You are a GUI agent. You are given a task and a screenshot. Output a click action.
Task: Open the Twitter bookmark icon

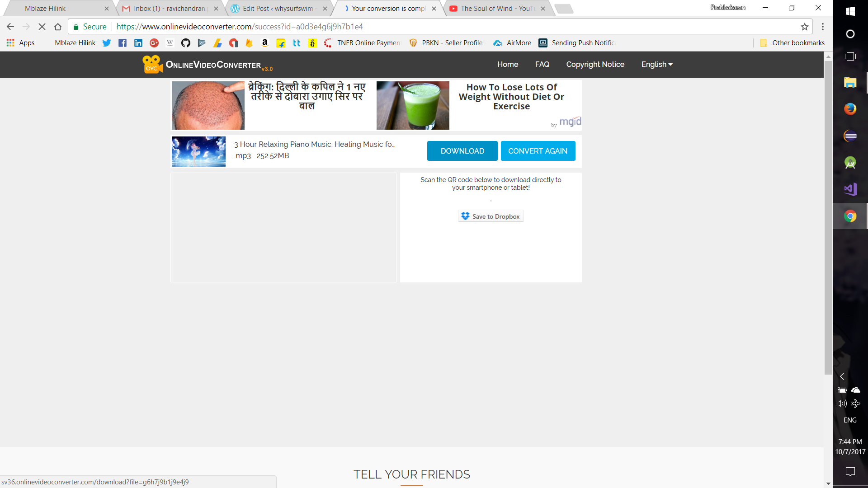(x=107, y=43)
